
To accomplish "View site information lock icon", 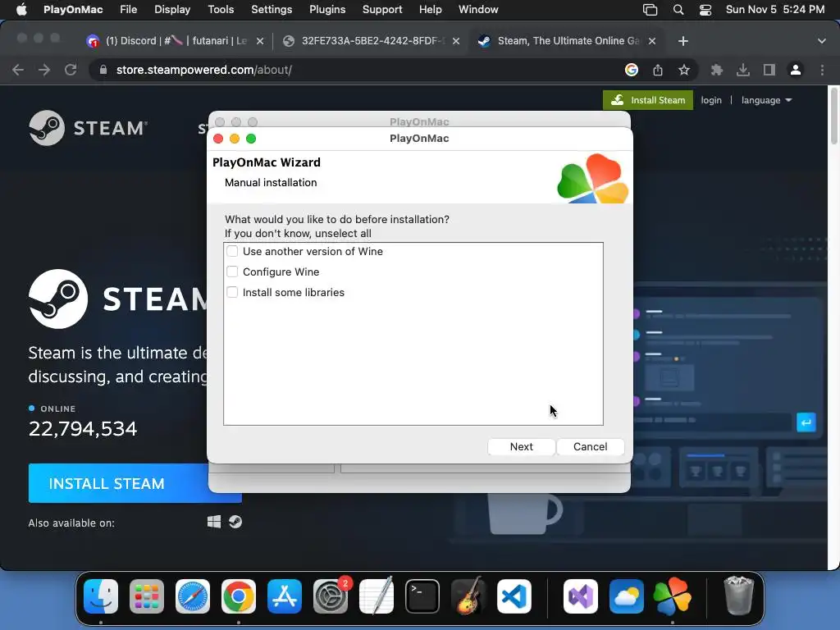I will click(x=103, y=70).
